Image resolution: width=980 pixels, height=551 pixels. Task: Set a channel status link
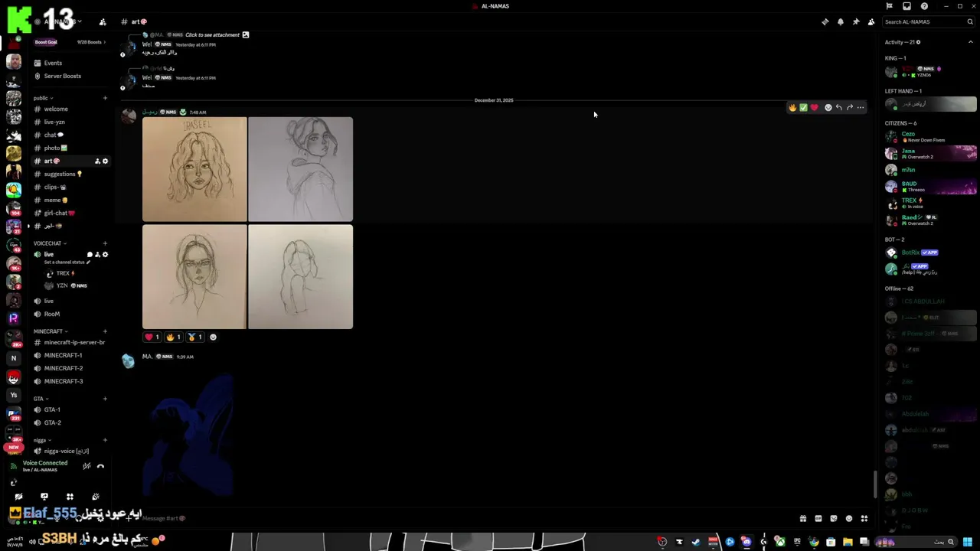(x=67, y=262)
